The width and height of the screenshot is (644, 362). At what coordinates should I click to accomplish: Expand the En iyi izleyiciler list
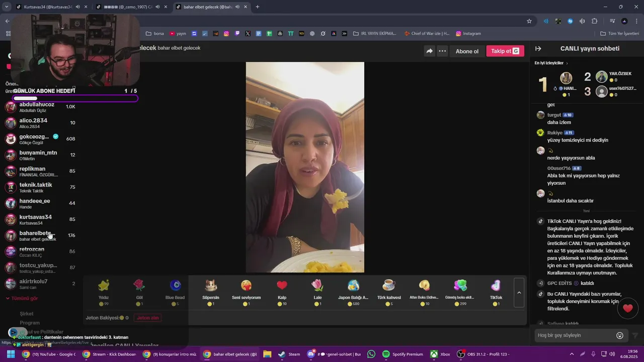[x=551, y=63]
